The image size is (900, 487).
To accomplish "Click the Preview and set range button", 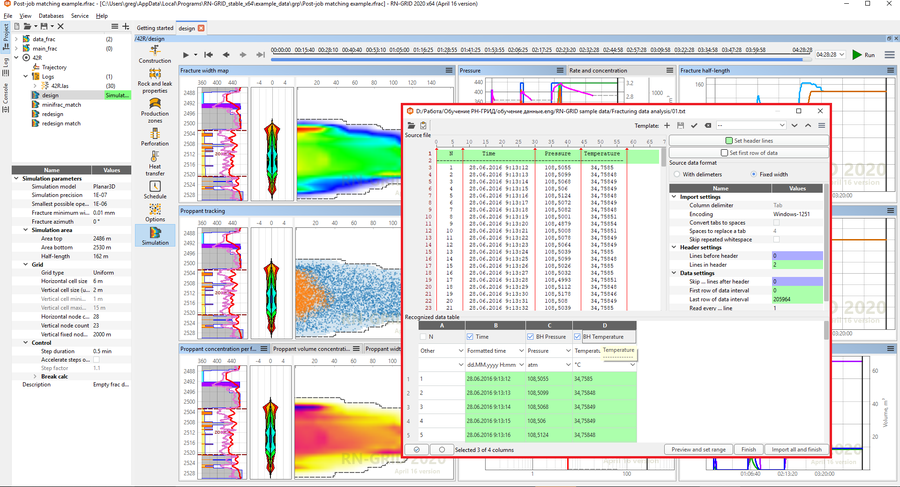I will pos(699,450).
